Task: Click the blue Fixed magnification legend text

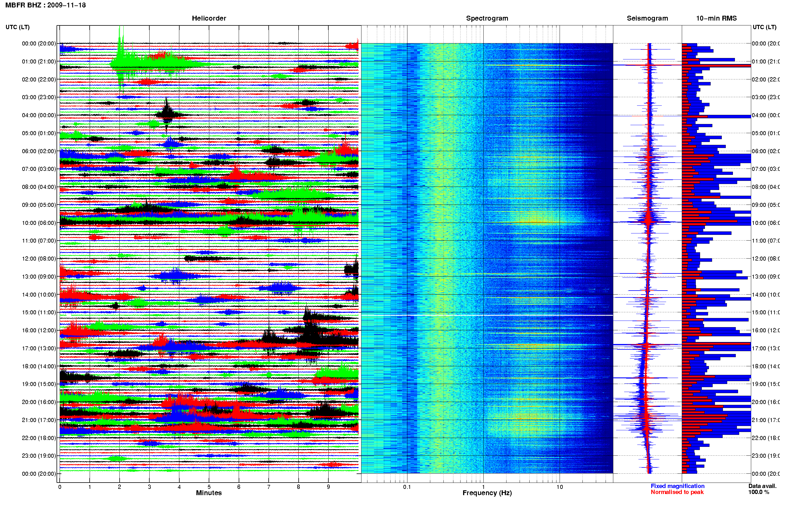Action: pyautogui.click(x=678, y=486)
